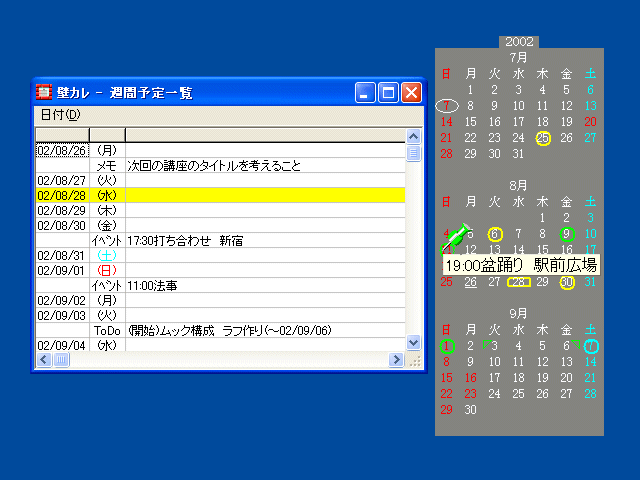This screenshot has height=480, width=640.
Task: Select green-circled August 9 date
Action: 567,234
